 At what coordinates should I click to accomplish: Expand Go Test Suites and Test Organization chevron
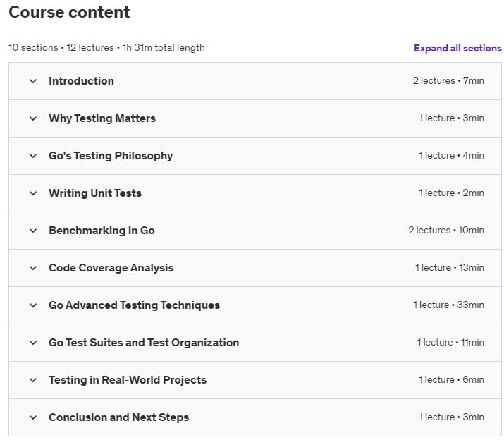point(33,343)
